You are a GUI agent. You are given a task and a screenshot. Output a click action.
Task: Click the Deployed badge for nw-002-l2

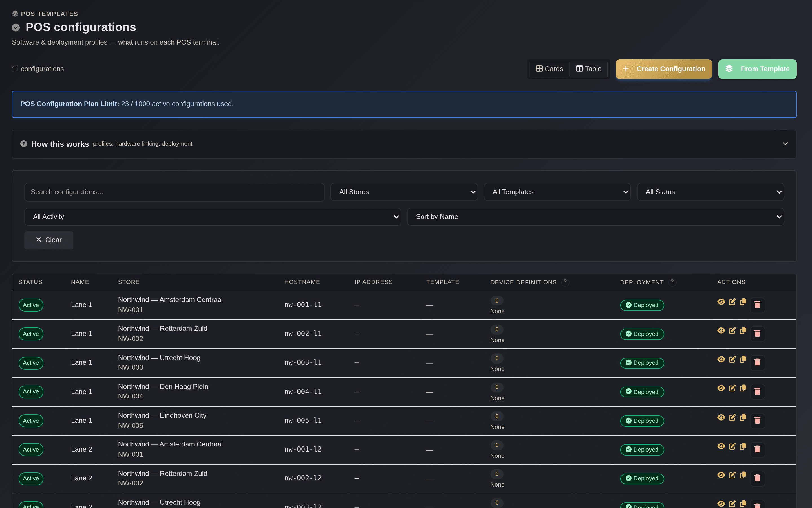(x=642, y=478)
